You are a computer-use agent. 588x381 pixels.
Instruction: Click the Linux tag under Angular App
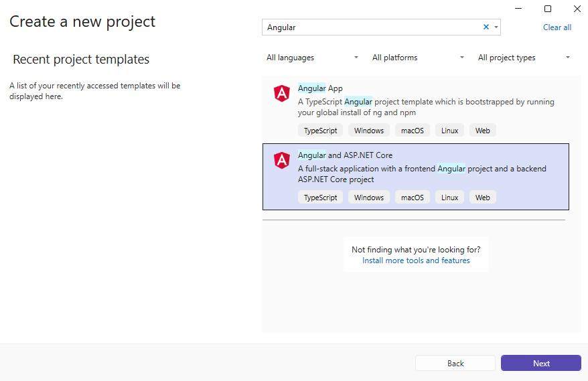point(450,131)
